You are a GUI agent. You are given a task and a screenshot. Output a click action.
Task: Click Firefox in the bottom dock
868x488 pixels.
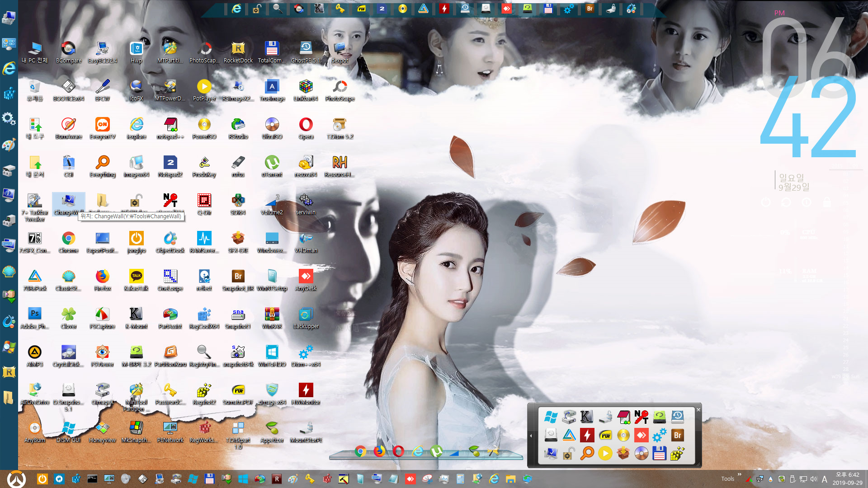379,450
